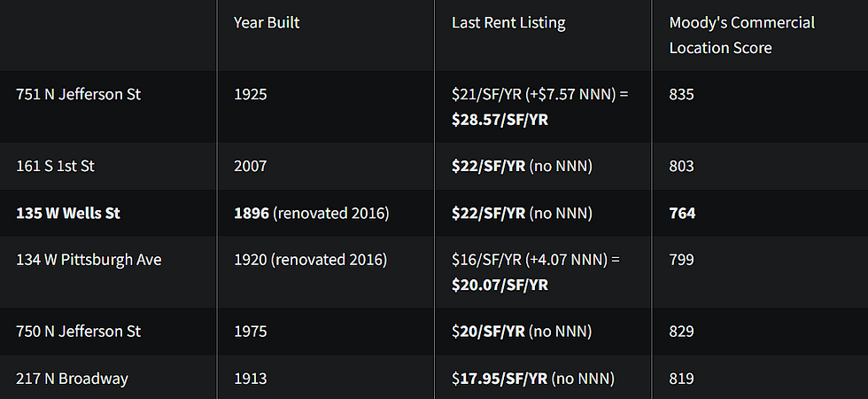Click the $28.57/SF/YR total rent text
The height and width of the screenshot is (399, 868).
click(x=500, y=120)
